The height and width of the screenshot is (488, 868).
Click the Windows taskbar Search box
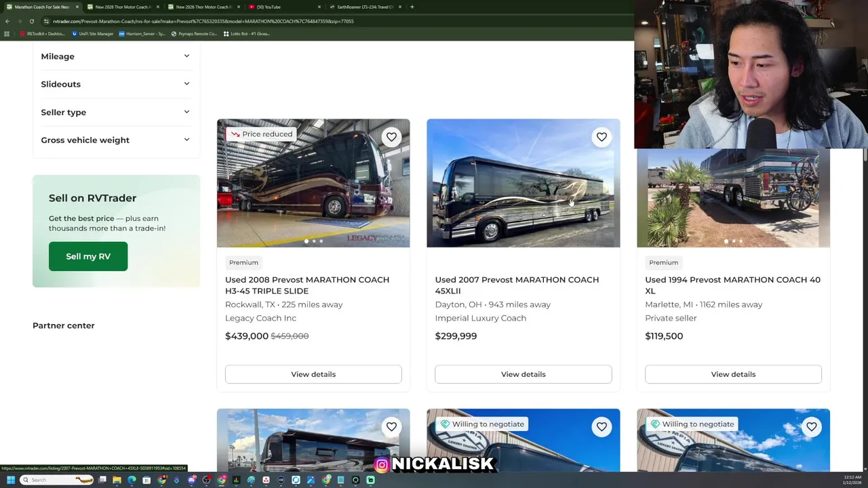[x=56, y=480]
